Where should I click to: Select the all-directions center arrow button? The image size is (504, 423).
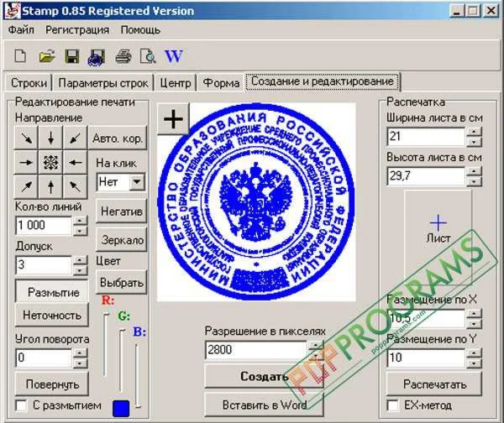[50, 163]
